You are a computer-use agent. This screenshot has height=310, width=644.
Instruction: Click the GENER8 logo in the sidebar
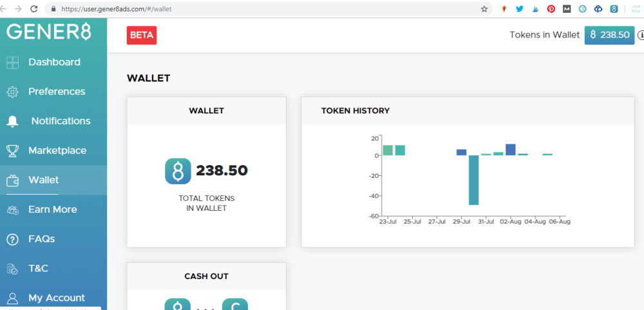click(x=48, y=32)
